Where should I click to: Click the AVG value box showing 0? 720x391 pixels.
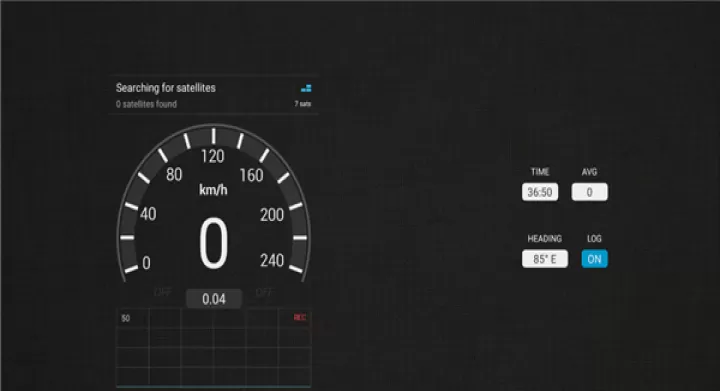tap(590, 192)
